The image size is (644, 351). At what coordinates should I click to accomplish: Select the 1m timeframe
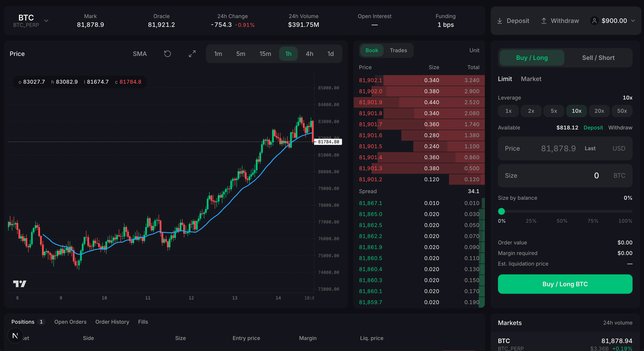pyautogui.click(x=218, y=54)
